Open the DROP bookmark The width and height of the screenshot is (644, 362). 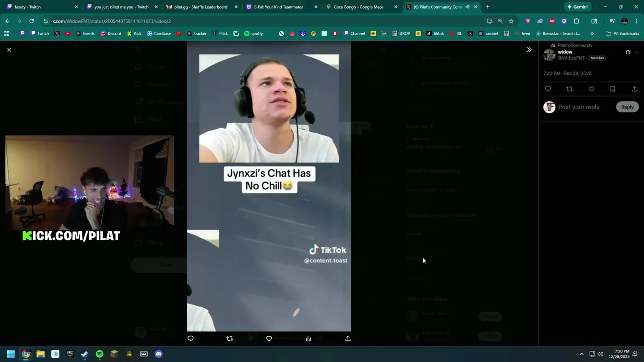401,34
